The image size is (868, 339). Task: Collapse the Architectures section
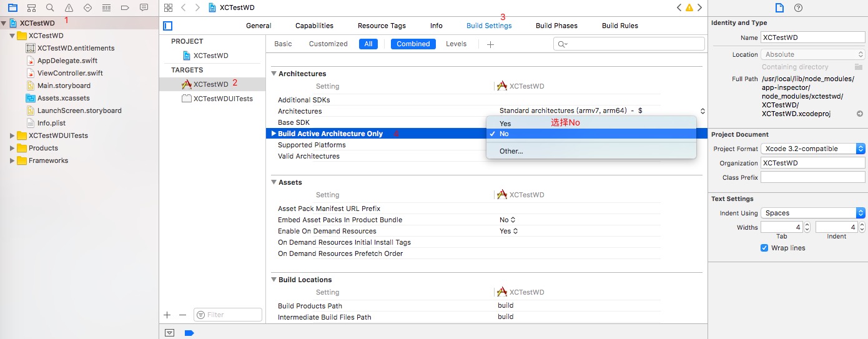(274, 74)
